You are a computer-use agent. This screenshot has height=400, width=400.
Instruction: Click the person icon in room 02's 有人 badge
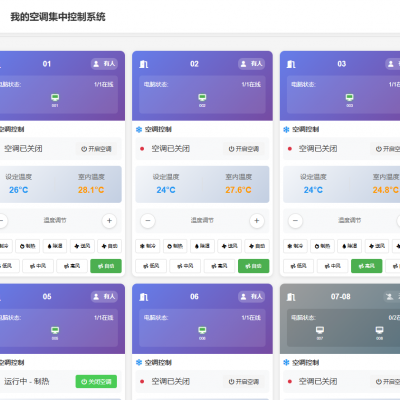(244, 64)
